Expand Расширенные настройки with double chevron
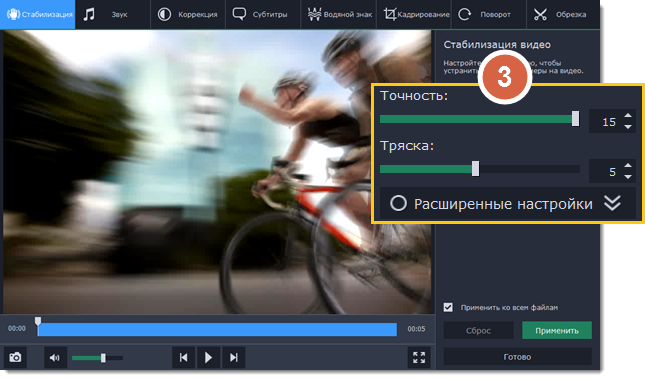The image size is (645, 379). pos(613,203)
